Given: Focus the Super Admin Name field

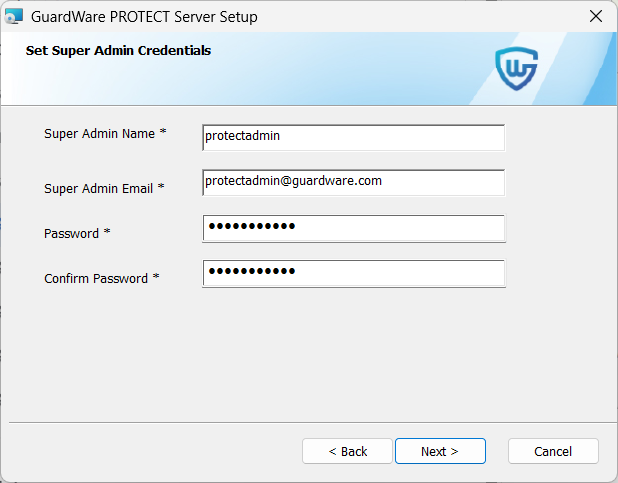Looking at the screenshot, I should click(x=354, y=137).
